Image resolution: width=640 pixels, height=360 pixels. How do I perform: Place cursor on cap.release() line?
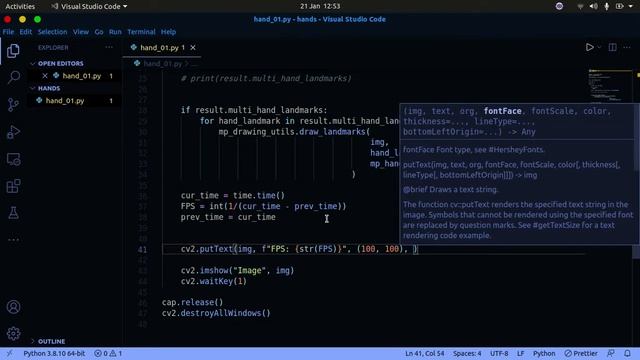(192, 302)
